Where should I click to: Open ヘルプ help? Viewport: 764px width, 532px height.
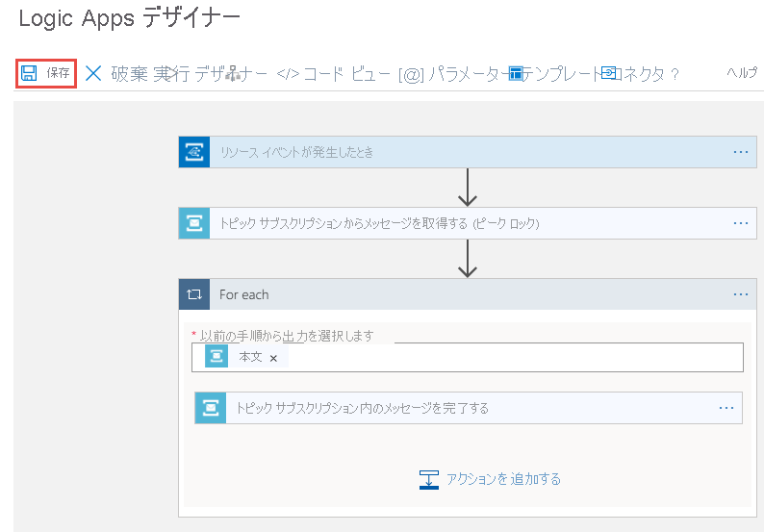[x=742, y=72]
